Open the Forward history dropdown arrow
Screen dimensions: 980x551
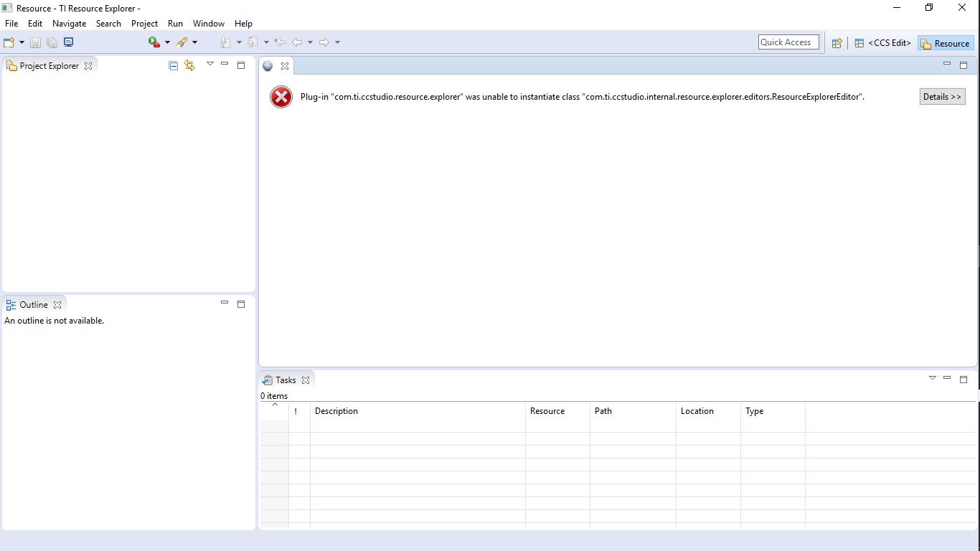tap(337, 42)
